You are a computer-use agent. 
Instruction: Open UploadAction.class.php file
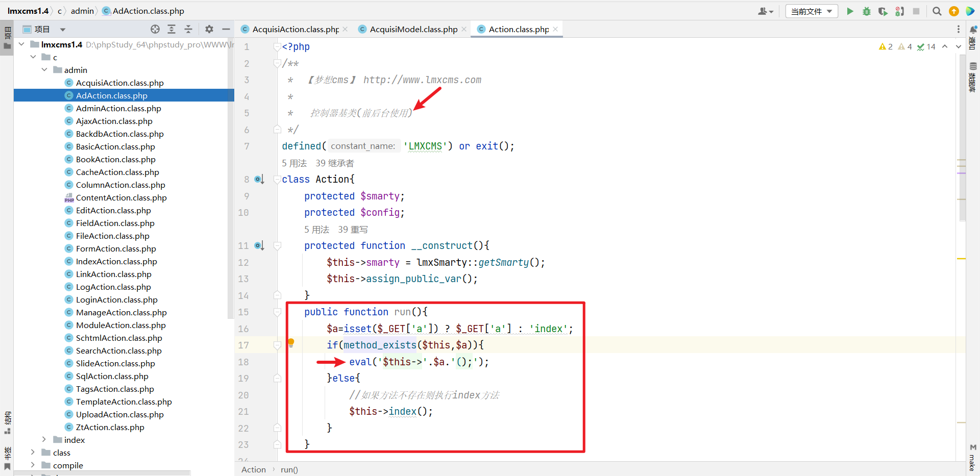[x=120, y=414]
